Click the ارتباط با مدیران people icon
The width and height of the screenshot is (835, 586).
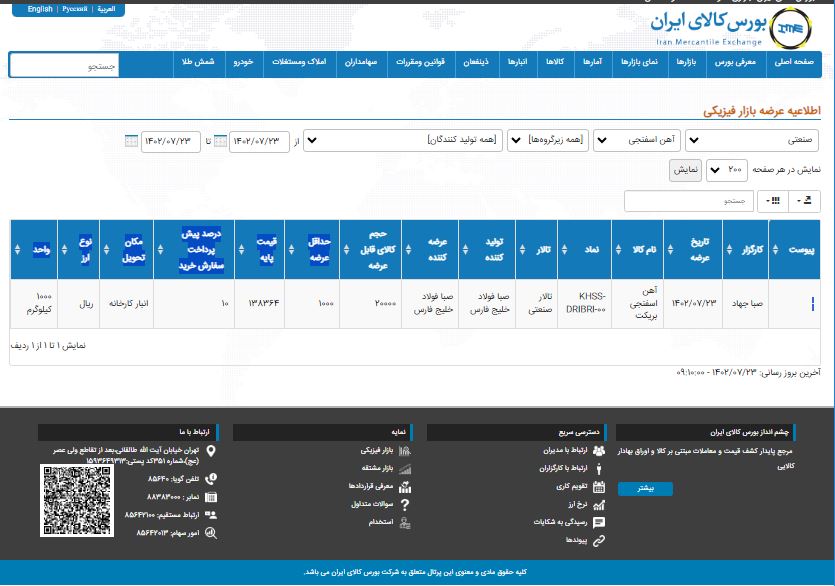(599, 451)
